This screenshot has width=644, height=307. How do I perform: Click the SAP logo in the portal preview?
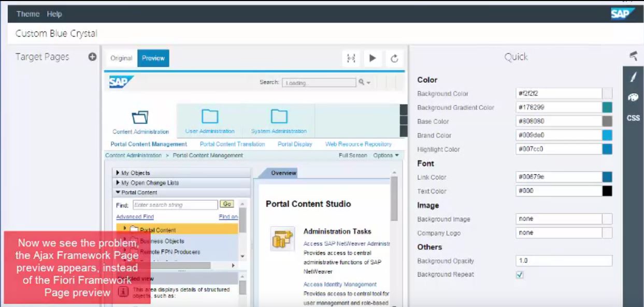[x=122, y=82]
